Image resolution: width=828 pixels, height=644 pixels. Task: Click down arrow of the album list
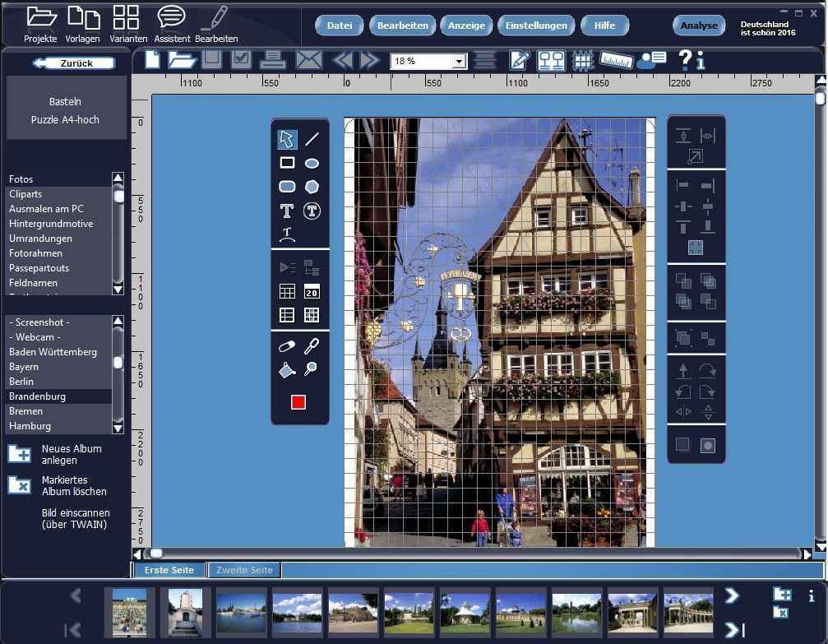(118, 428)
